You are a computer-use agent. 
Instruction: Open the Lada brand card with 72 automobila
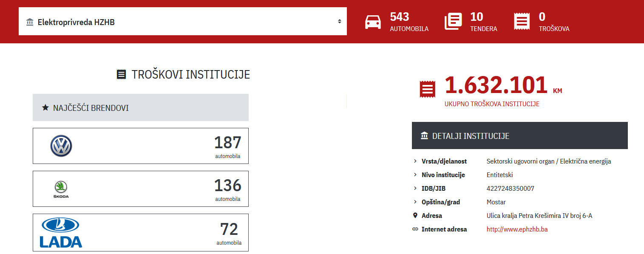coord(141,232)
